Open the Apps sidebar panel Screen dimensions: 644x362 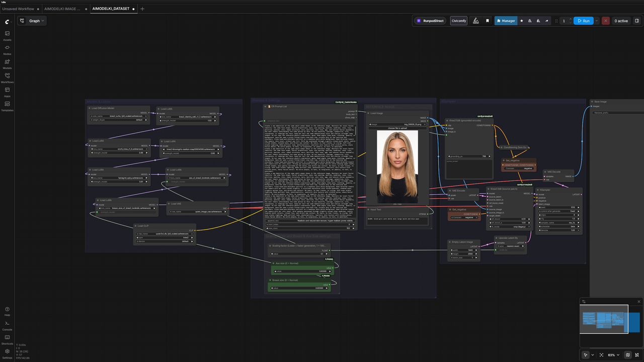coord(7,92)
